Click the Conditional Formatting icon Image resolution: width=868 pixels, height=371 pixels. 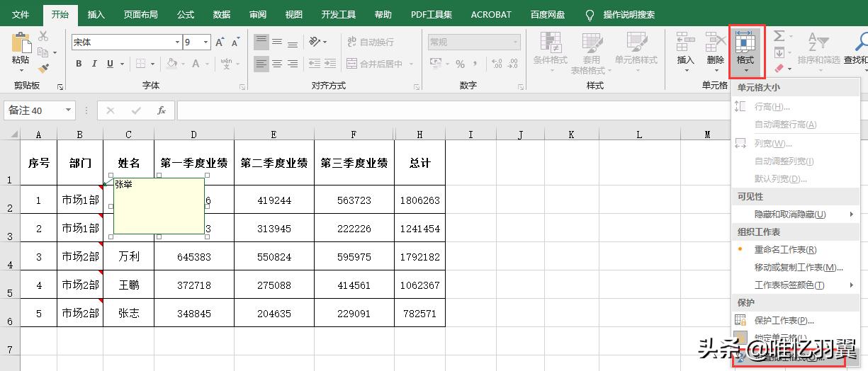550,42
